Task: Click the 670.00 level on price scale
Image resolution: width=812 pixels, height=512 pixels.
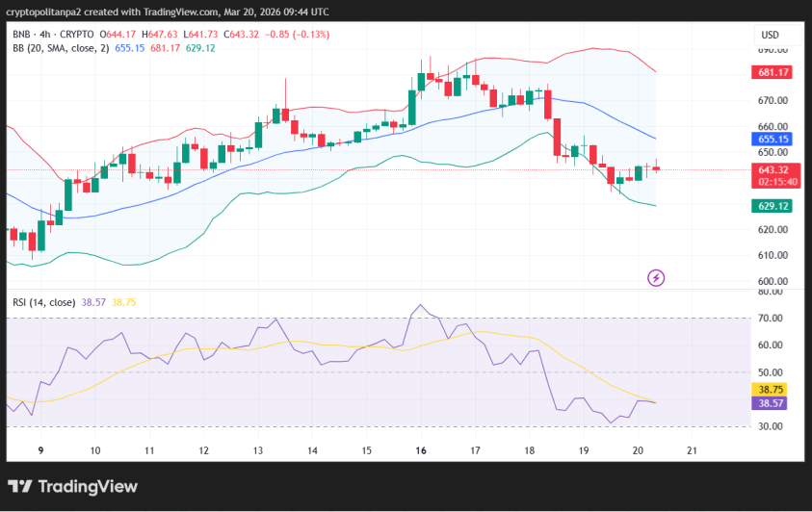Action: tap(773, 100)
